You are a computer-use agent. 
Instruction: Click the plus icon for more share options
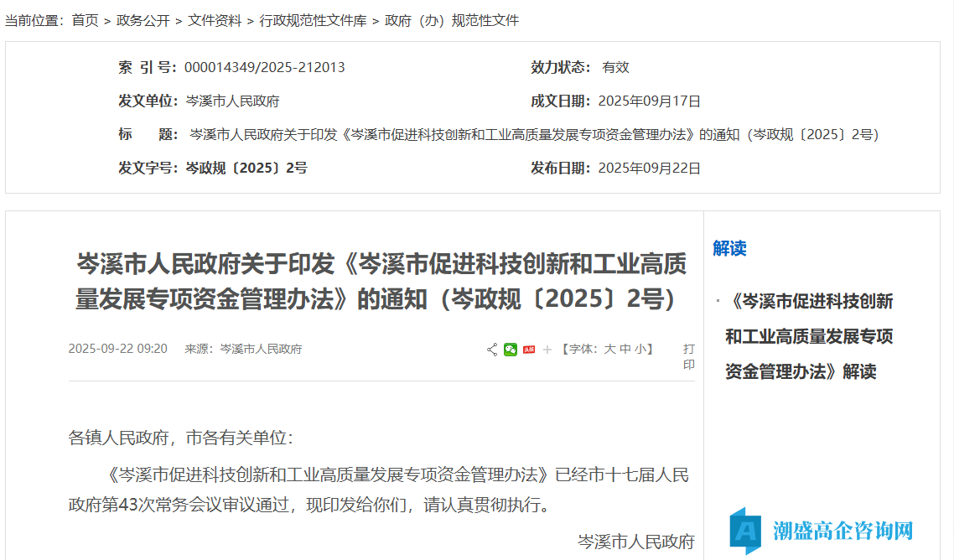pyautogui.click(x=547, y=350)
